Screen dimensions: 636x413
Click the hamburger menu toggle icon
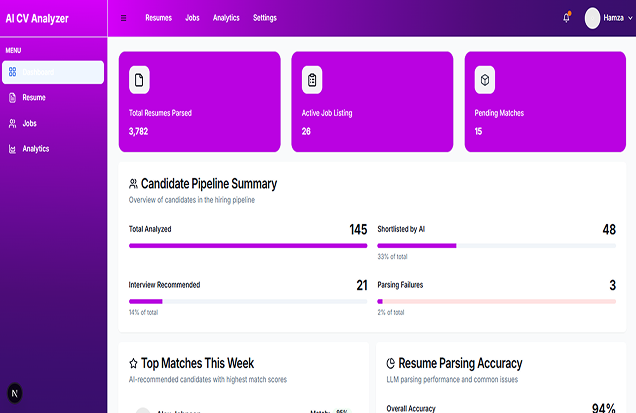pos(124,18)
